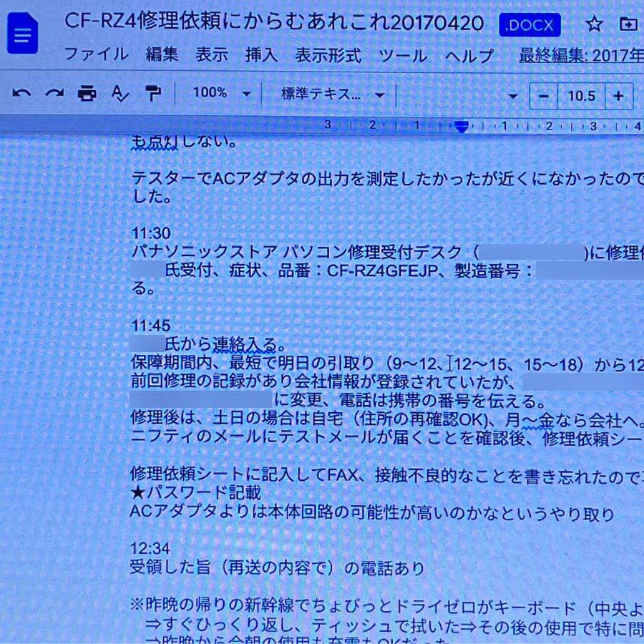
Task: Click the 11:45 timestamp line
Action: (x=151, y=326)
